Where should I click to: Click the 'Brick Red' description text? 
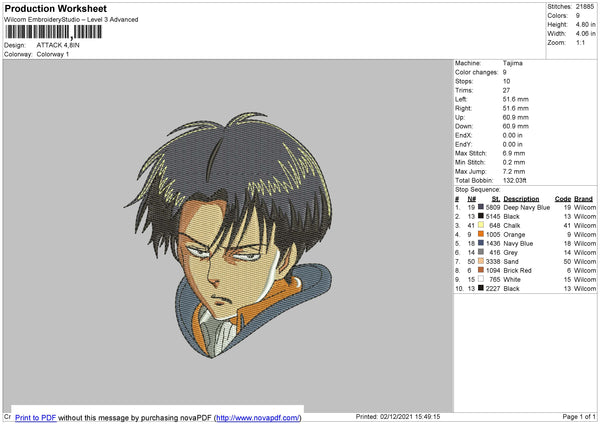[x=517, y=271]
